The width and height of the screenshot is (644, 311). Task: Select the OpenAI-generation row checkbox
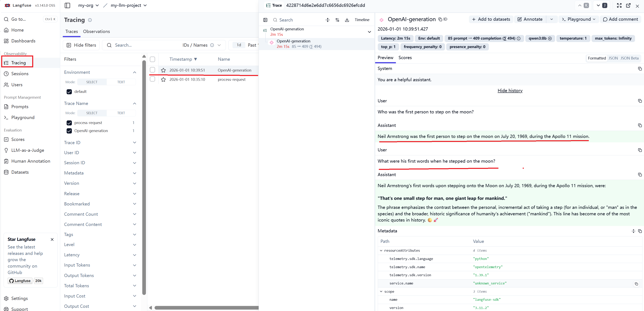click(152, 70)
